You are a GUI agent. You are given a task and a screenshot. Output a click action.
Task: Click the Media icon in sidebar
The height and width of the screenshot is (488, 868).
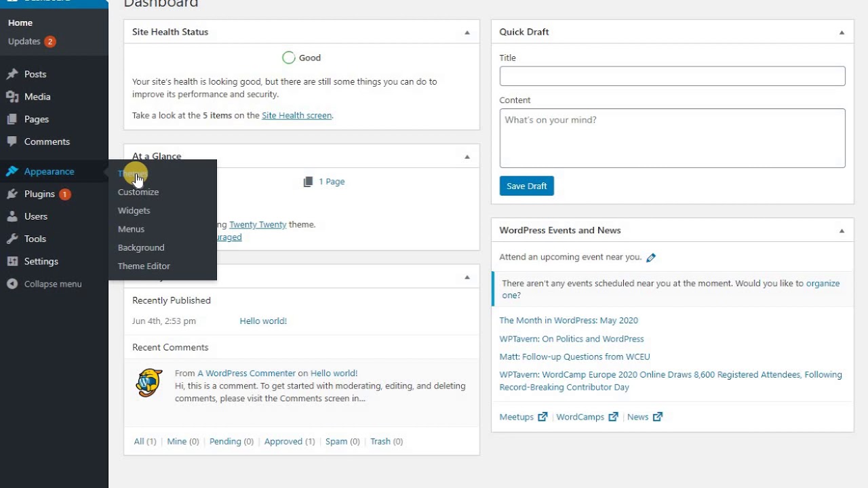coord(12,97)
